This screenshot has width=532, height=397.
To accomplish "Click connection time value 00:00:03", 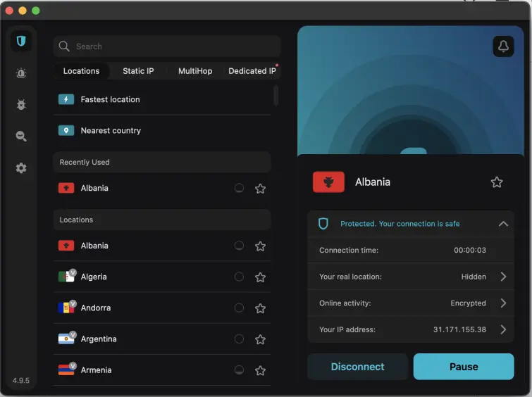I will pyautogui.click(x=470, y=250).
